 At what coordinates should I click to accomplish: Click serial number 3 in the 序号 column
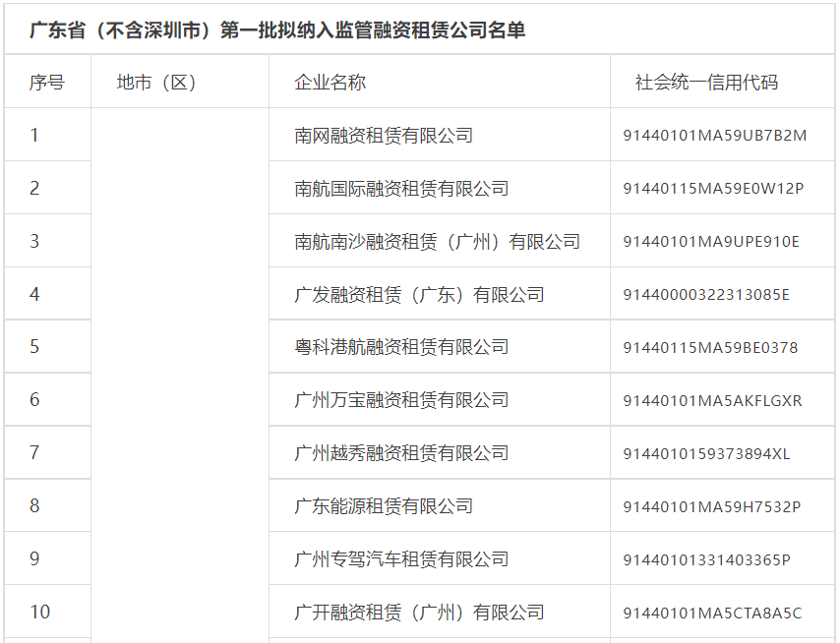[34, 241]
